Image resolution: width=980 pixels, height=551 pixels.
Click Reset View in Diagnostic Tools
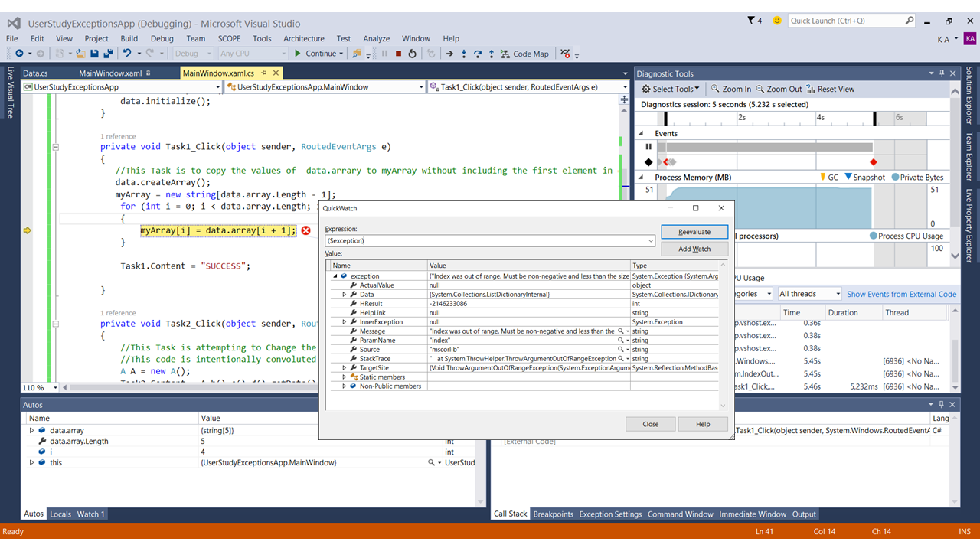pyautogui.click(x=831, y=89)
